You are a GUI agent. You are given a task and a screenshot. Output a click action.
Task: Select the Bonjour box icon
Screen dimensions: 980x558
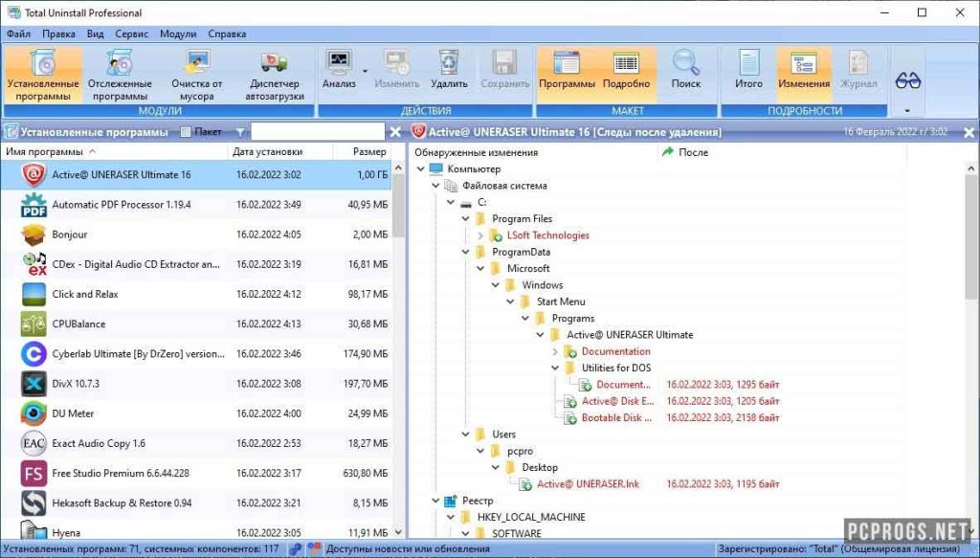pyautogui.click(x=33, y=234)
